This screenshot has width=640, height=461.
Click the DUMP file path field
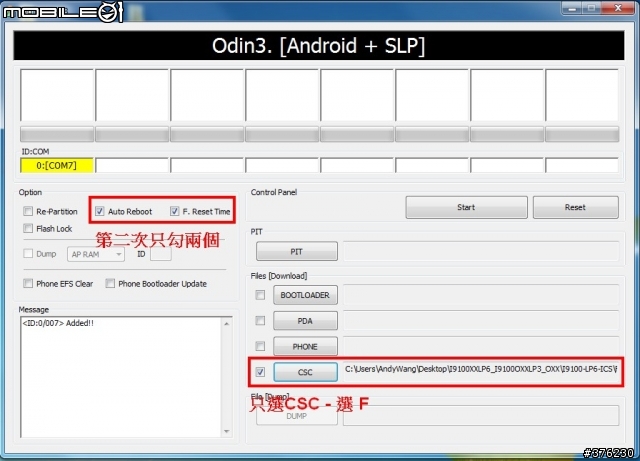tap(481, 416)
